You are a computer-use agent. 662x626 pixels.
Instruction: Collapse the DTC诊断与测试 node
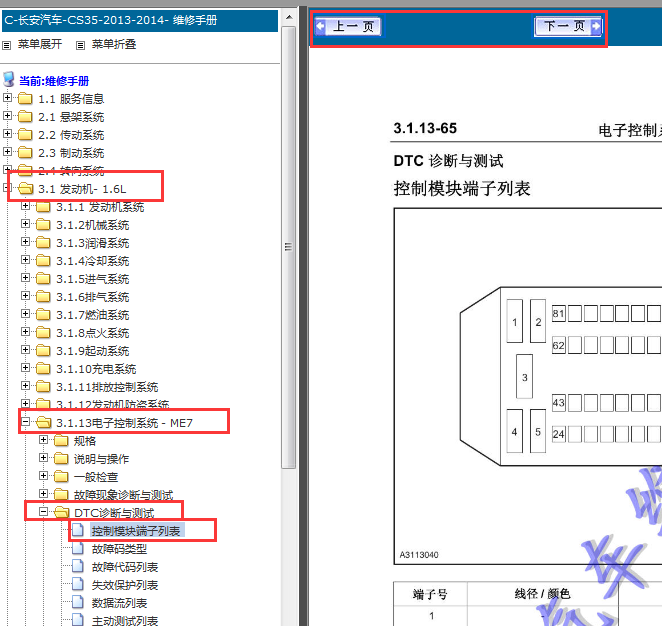coord(43,512)
